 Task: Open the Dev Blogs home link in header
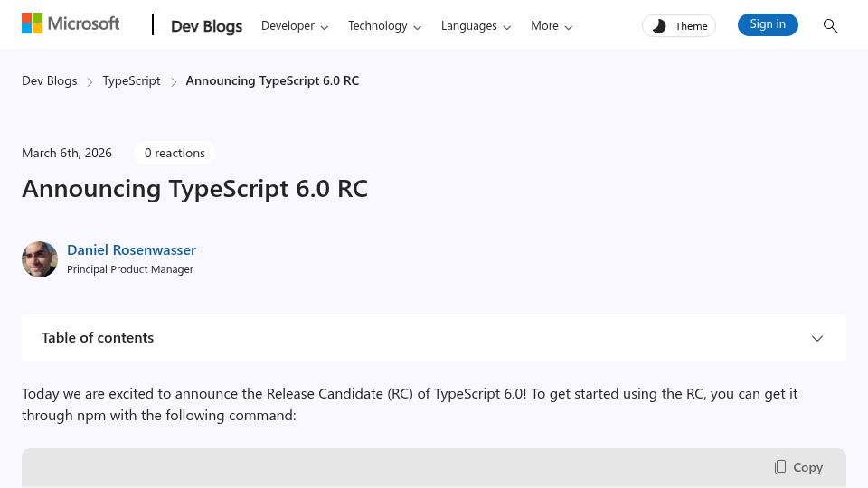(206, 26)
